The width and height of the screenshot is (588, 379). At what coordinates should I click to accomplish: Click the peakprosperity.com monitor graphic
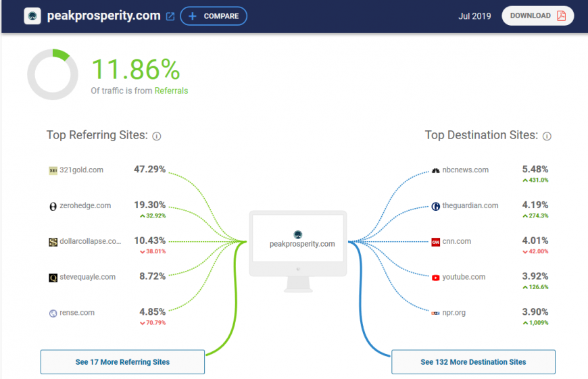298,251
